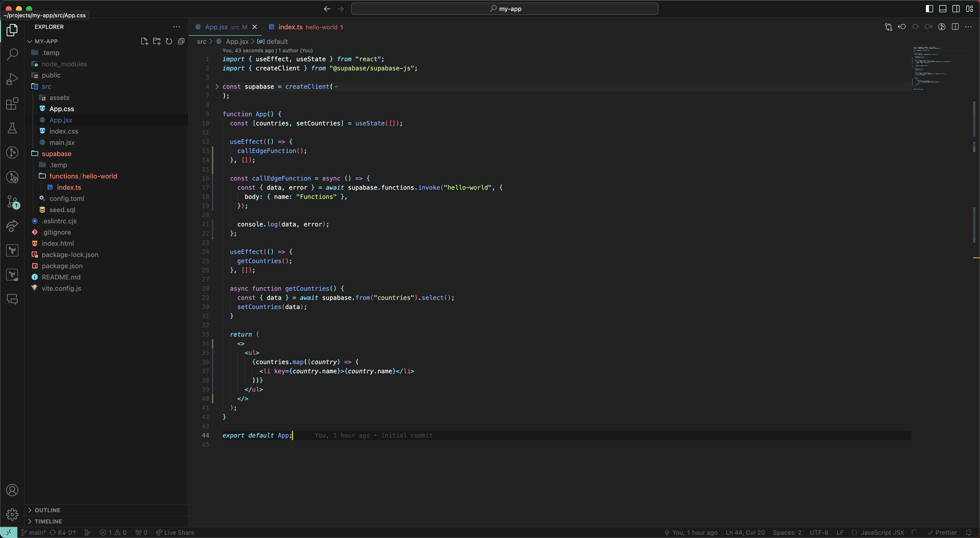Viewport: 980px width, 538px height.
Task: Open Source Control with one pending change
Action: coord(13,201)
